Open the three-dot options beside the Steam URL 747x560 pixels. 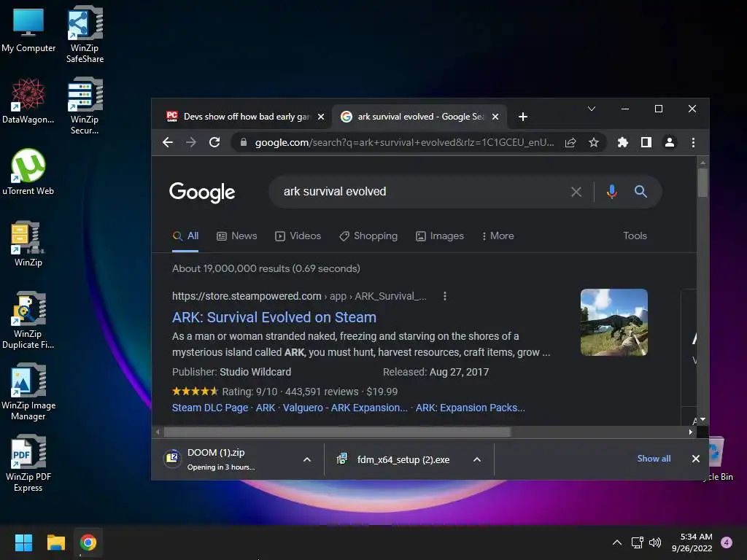pos(445,296)
